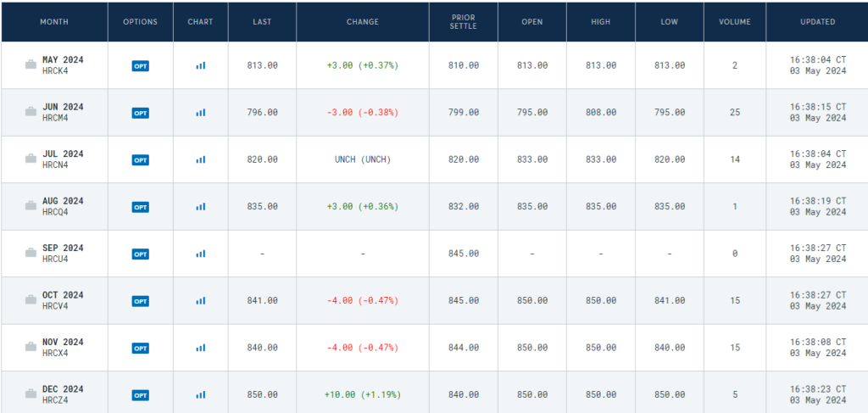Select the DEC 2024 contract month link

63,388
